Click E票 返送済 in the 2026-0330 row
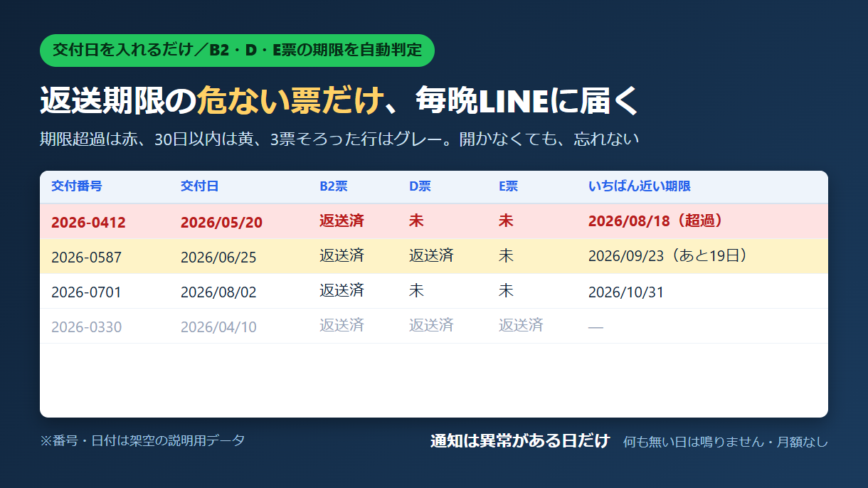This screenshot has width=868, height=488. (521, 325)
